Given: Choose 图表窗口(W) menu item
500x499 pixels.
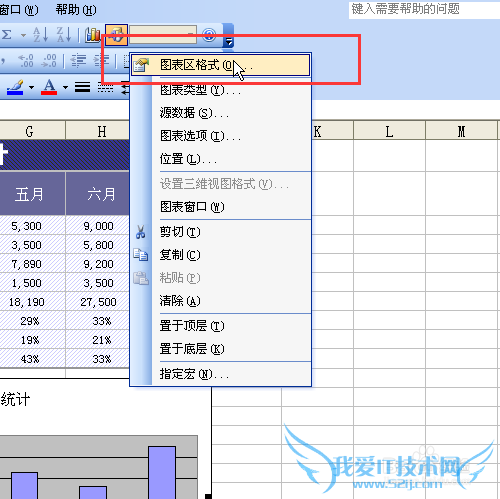Looking at the screenshot, I should pos(220,207).
